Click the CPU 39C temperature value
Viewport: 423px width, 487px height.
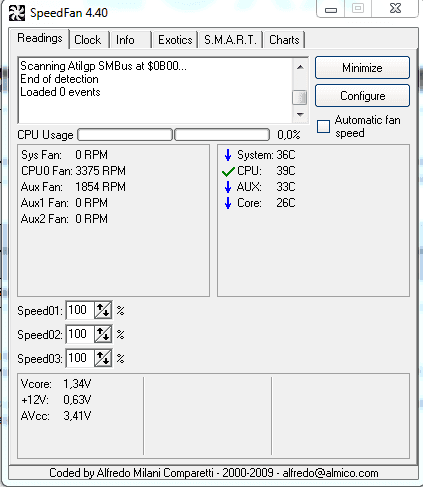[286, 171]
